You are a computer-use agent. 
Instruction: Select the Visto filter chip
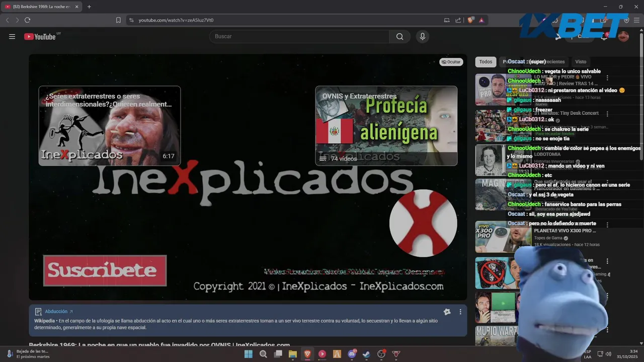(581, 62)
